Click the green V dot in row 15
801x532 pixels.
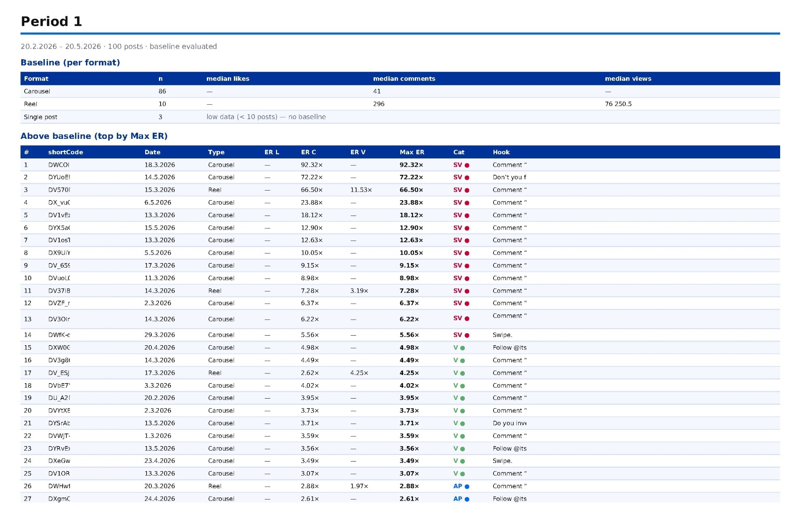click(x=462, y=348)
